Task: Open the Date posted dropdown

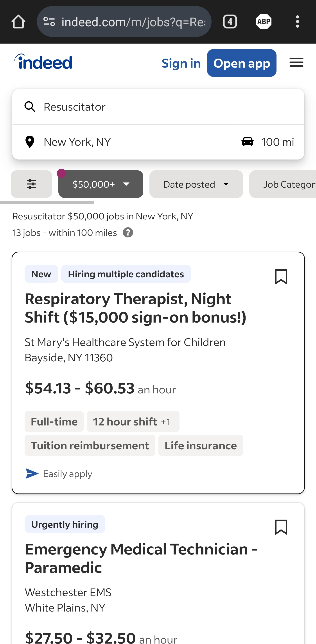Action: tap(196, 184)
